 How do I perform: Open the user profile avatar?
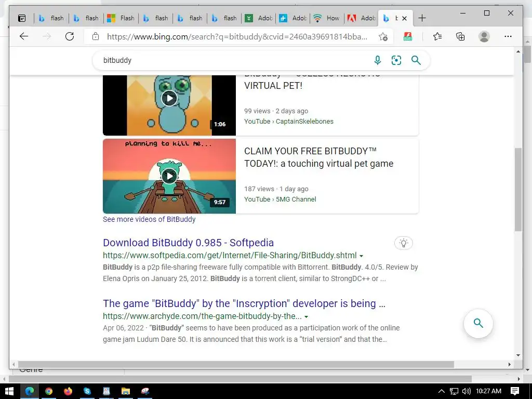click(x=484, y=36)
